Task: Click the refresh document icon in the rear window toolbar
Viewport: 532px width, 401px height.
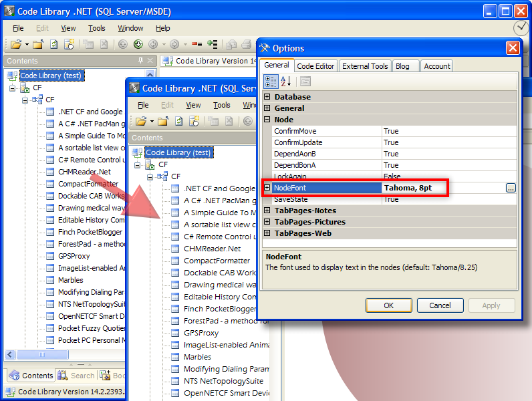Action: (53, 44)
